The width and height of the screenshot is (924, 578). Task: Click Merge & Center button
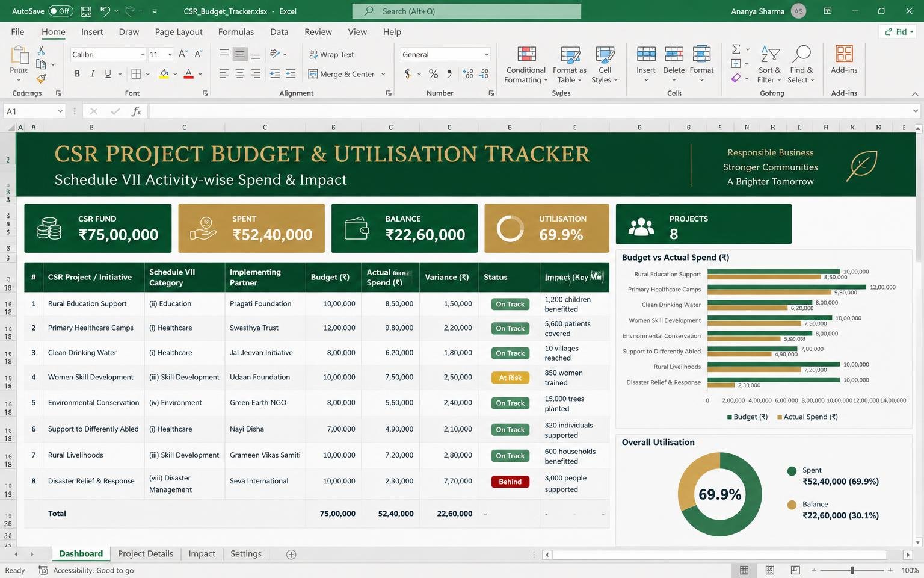pos(341,74)
